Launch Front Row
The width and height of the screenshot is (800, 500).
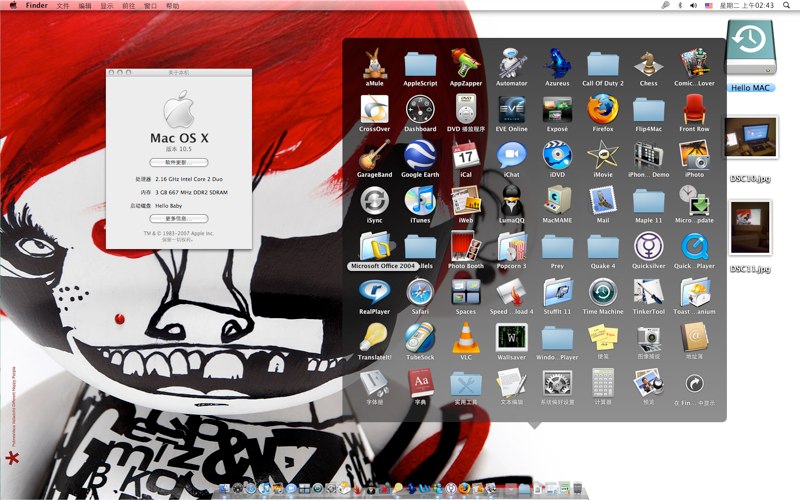(x=694, y=109)
